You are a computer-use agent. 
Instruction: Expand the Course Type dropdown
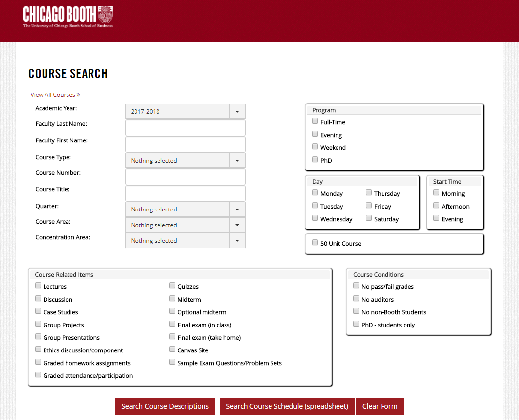pyautogui.click(x=185, y=161)
